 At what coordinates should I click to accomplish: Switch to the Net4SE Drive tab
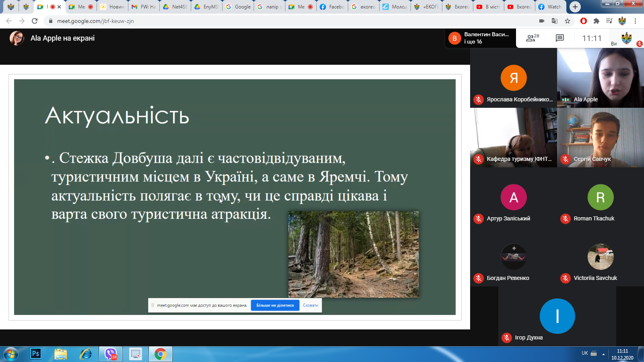[x=175, y=7]
